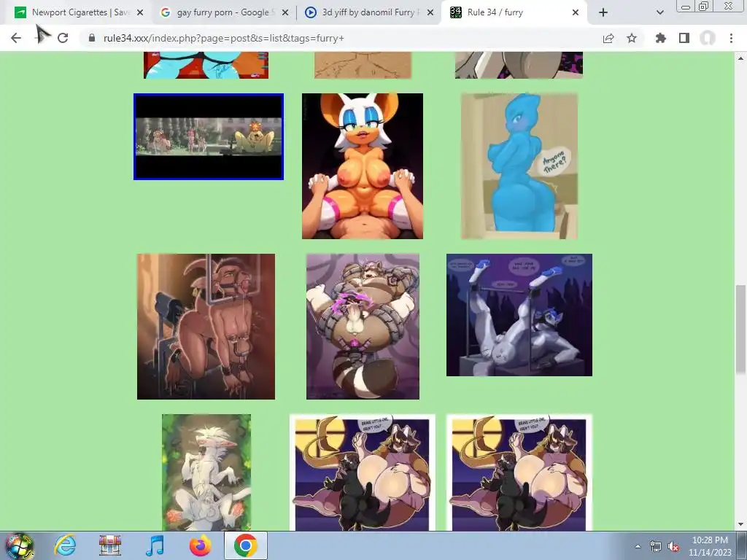Switch to the danomil video tab

[369, 13]
